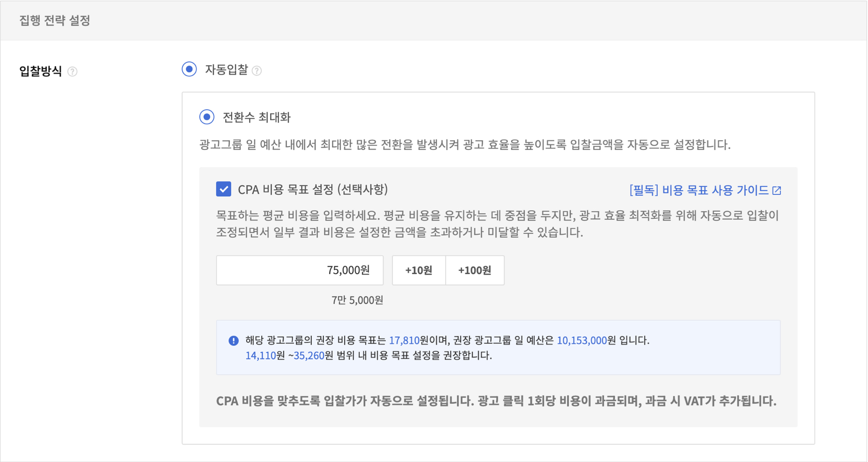This screenshot has width=868, height=462.
Task: Select the 자동입찰 radio button
Action: (x=189, y=69)
